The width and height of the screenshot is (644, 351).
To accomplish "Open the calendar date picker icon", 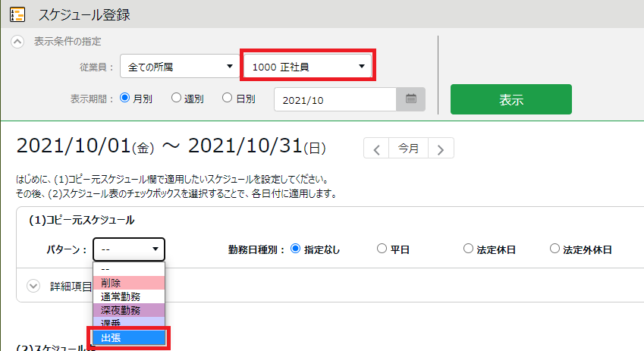I will click(411, 99).
